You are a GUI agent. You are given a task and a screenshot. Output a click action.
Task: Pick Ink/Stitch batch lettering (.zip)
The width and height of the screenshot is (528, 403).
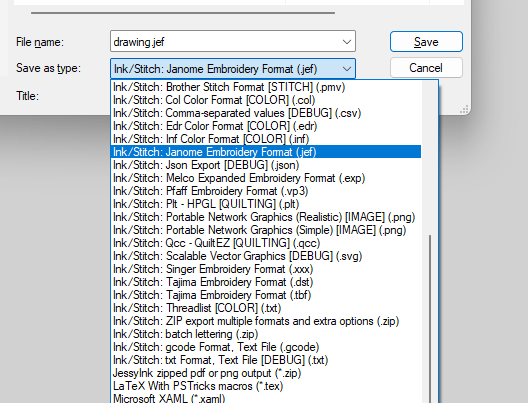point(266,334)
